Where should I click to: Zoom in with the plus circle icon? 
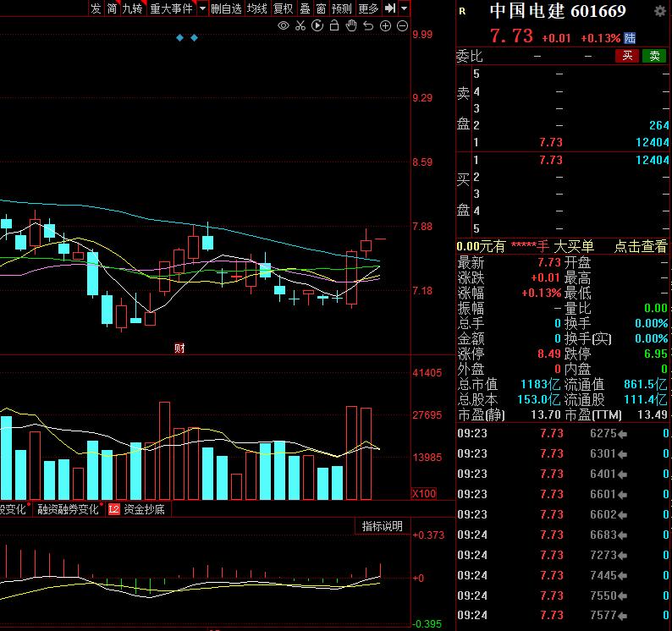coord(385,26)
